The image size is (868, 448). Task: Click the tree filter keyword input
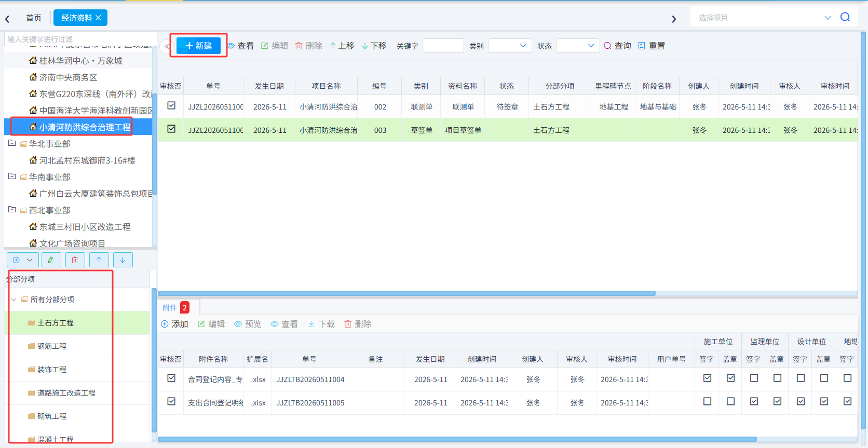click(80, 39)
